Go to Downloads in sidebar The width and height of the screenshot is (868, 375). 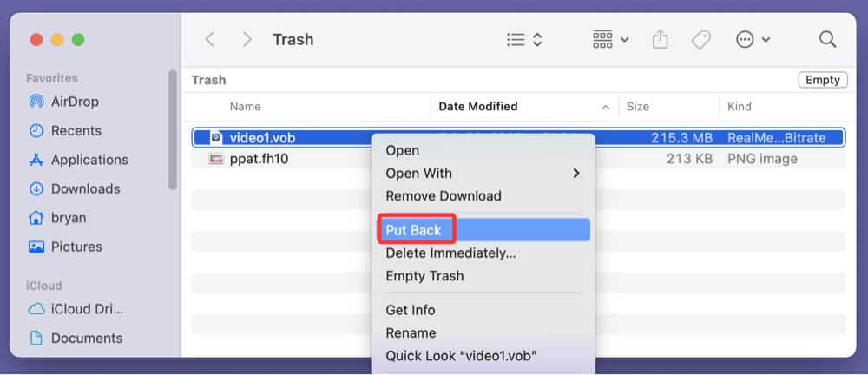tap(85, 188)
